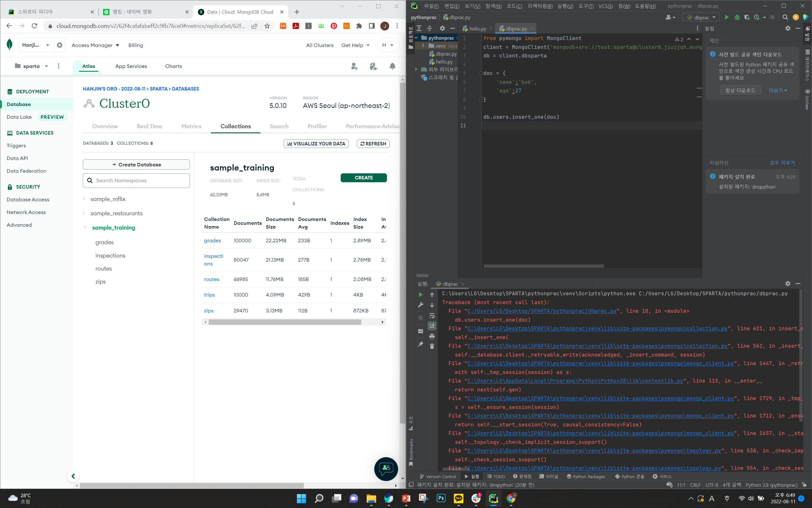The width and height of the screenshot is (812, 508).
Task: Run dbprac with coverage icon
Action: tap(747, 17)
